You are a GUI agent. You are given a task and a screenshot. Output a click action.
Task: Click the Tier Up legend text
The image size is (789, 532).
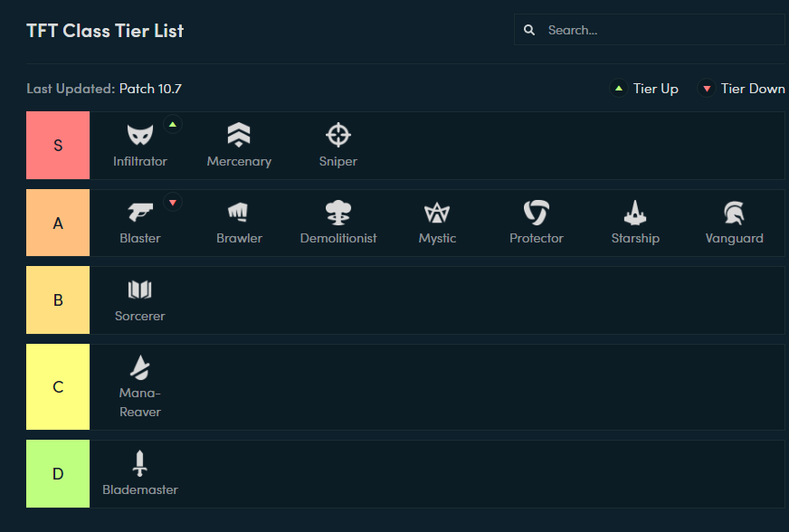656,89
